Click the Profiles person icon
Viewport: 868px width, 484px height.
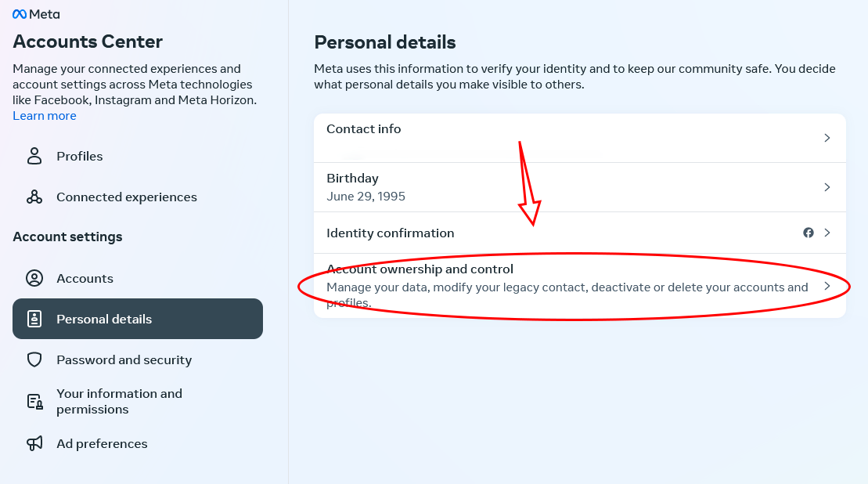(34, 156)
